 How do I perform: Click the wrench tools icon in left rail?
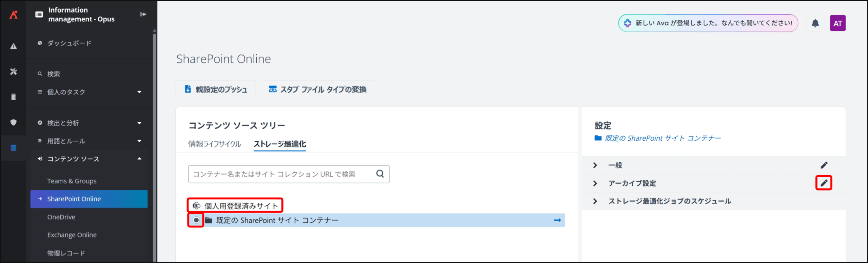click(x=13, y=72)
